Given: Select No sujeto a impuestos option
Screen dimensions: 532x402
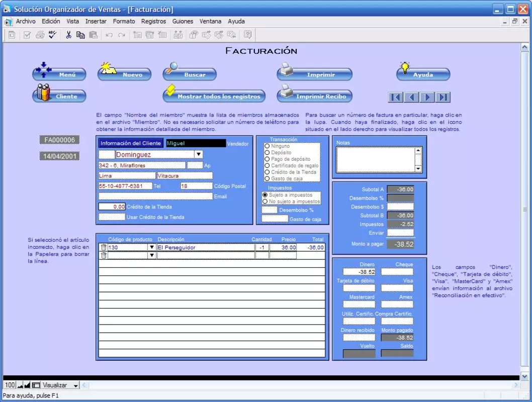Looking at the screenshot, I should pyautogui.click(x=265, y=202).
